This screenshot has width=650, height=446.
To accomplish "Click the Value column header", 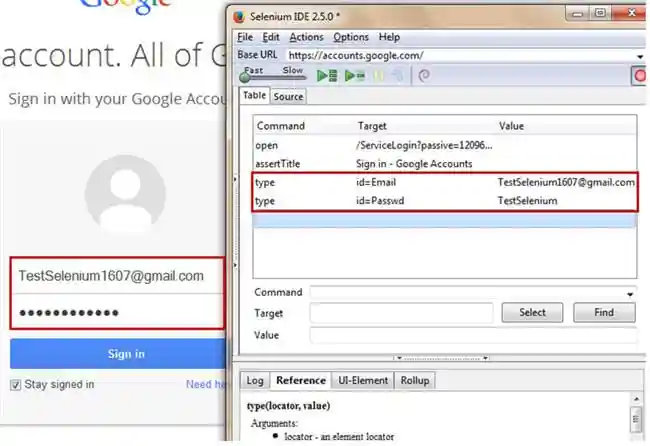I will 511,126.
